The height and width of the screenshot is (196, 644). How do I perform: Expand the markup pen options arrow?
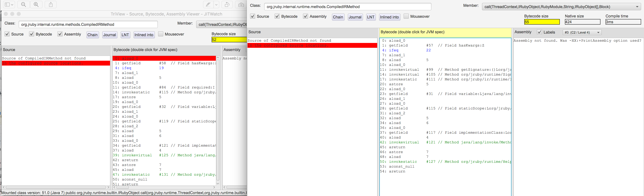[x=216, y=5]
